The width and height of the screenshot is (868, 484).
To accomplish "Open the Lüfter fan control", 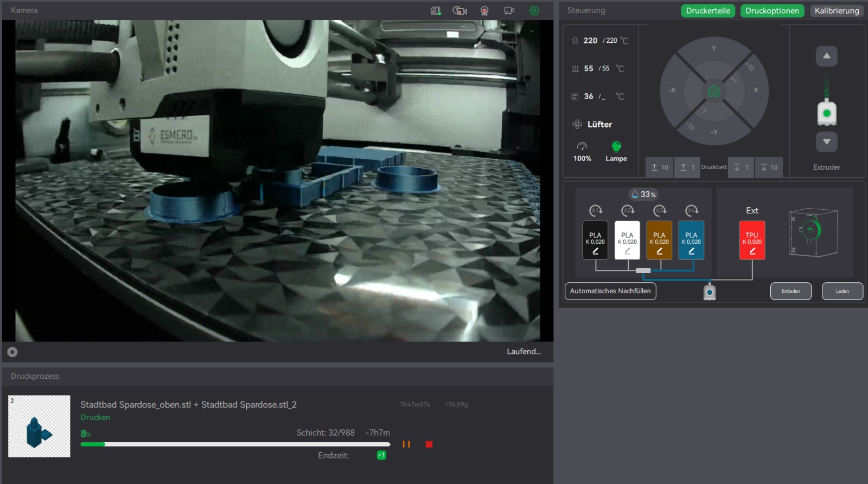I will 592,125.
